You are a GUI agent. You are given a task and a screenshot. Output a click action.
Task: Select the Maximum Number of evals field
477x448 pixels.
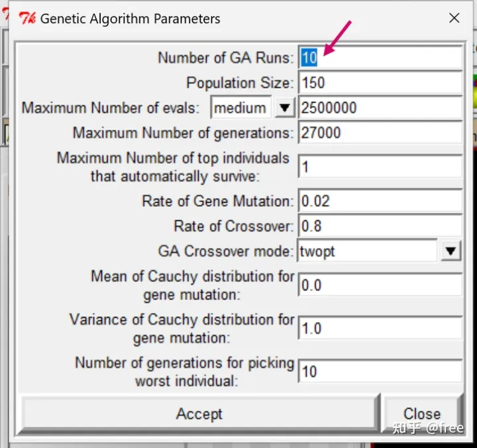click(380, 108)
